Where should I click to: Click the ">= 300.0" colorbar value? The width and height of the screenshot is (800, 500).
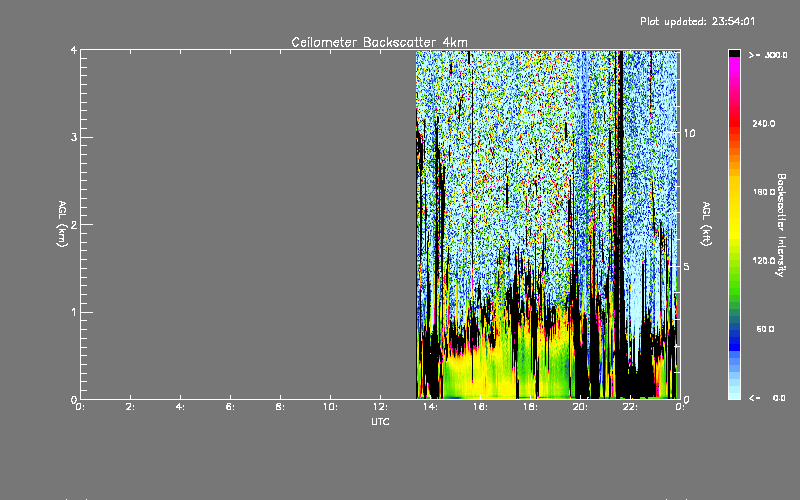(x=768, y=55)
